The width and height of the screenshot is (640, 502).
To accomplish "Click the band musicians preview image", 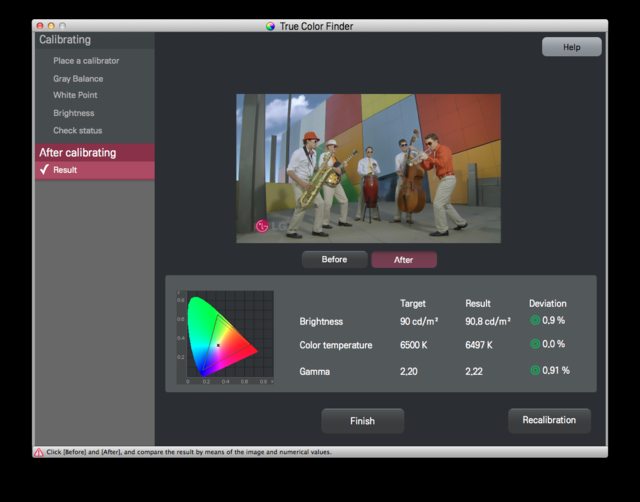I will (368, 169).
